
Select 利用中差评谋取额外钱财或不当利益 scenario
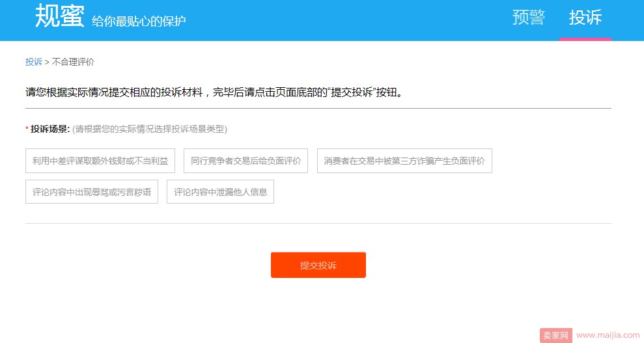pyautogui.click(x=100, y=161)
